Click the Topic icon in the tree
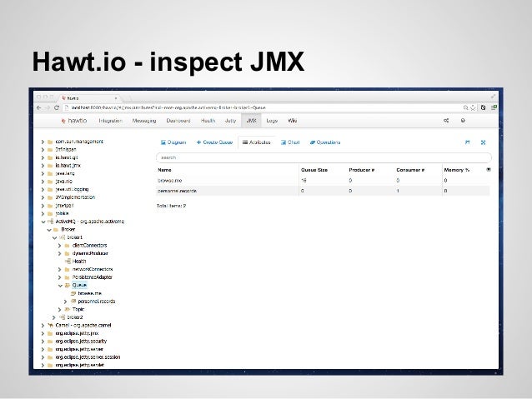This screenshot has height=399, width=532. point(68,309)
